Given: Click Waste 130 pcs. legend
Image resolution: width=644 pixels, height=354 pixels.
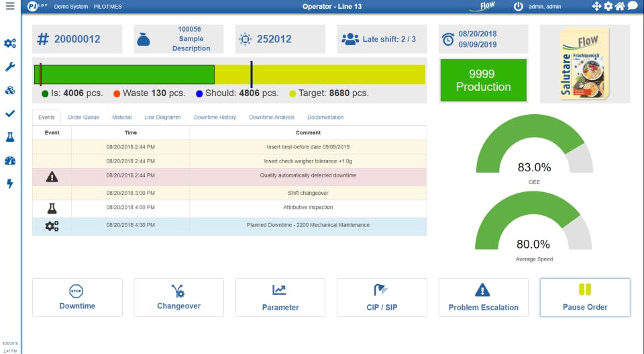Looking at the screenshot, I should [150, 93].
